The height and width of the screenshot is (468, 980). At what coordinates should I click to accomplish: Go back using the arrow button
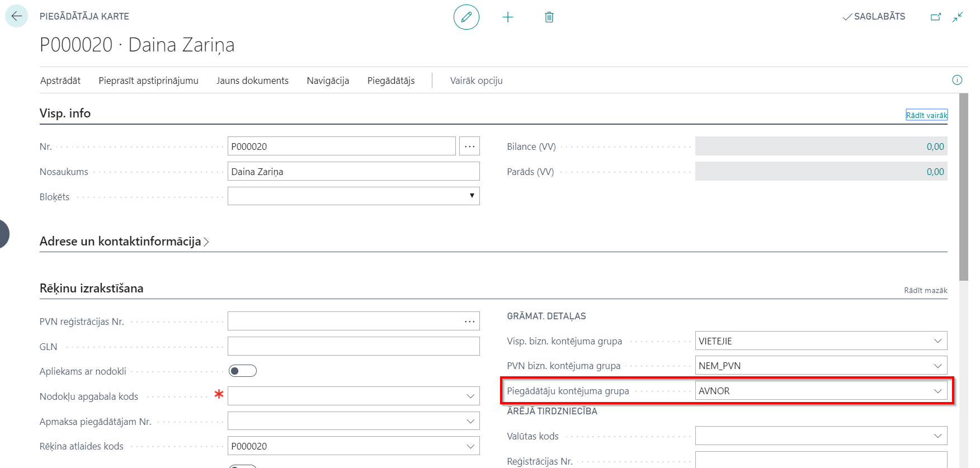point(16,16)
